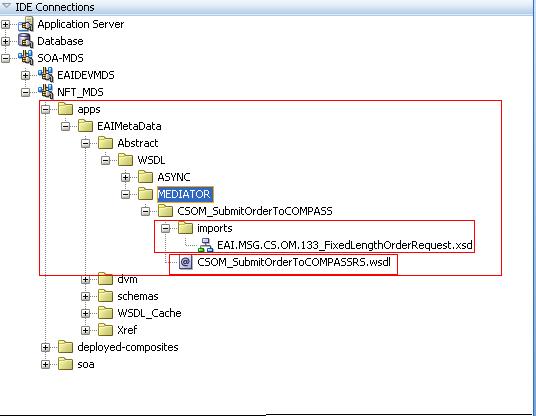This screenshot has height=416, width=536.
Task: Select the dvm label
Action: tap(128, 280)
